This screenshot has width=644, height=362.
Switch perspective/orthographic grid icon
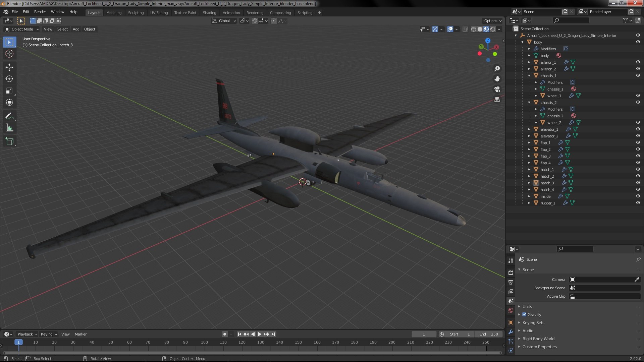[x=497, y=100]
